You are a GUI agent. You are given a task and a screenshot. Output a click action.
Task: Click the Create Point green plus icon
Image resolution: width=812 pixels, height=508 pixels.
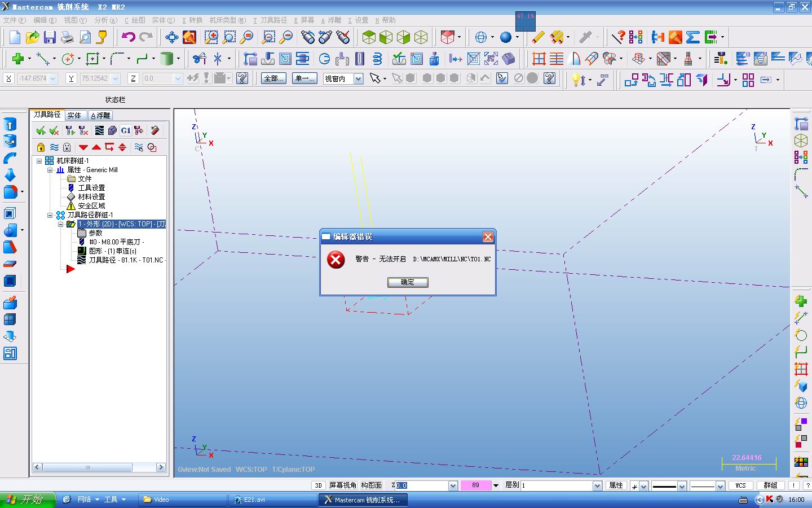(17, 58)
